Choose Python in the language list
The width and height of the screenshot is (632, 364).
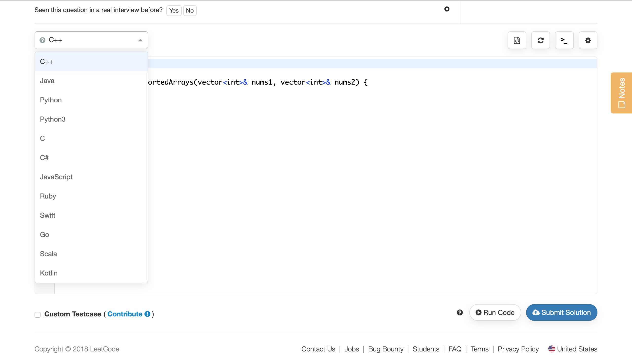click(x=91, y=100)
